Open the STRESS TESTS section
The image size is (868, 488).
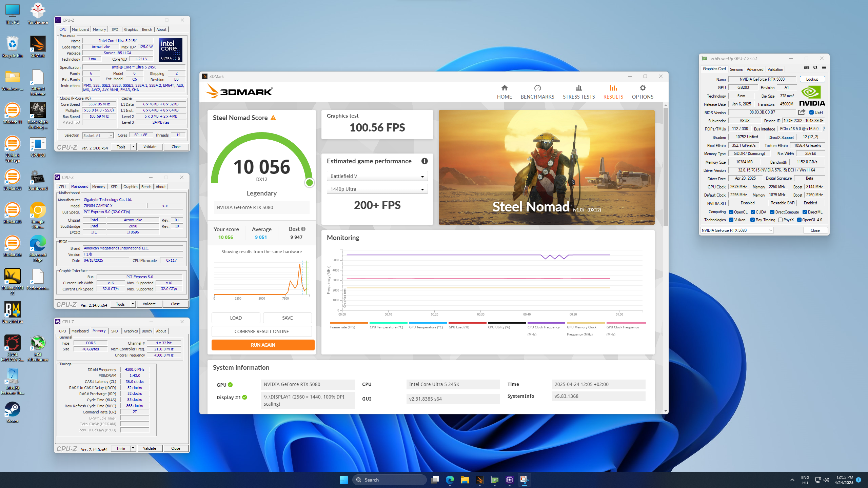pyautogui.click(x=578, y=92)
